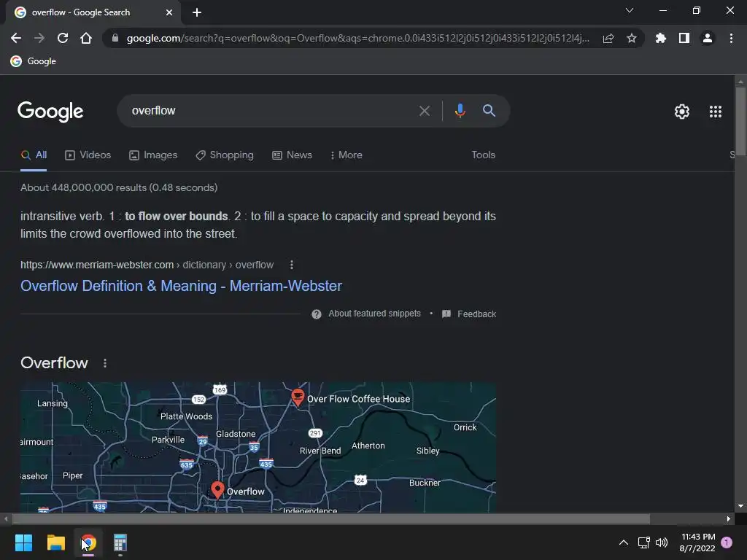Open the Windows Start menu

click(23, 542)
